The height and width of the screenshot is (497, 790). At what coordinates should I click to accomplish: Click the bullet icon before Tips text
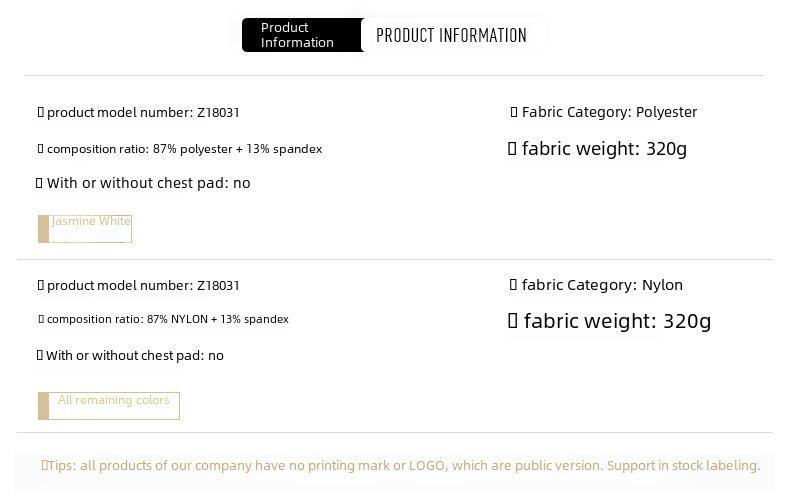coord(44,465)
